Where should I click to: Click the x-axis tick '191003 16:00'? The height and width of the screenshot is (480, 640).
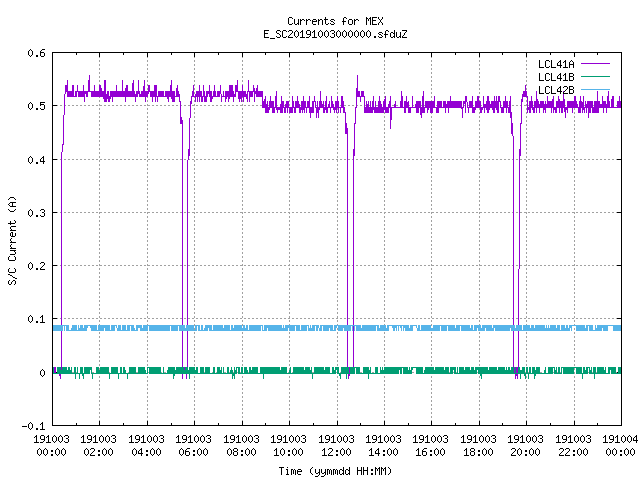431,445
